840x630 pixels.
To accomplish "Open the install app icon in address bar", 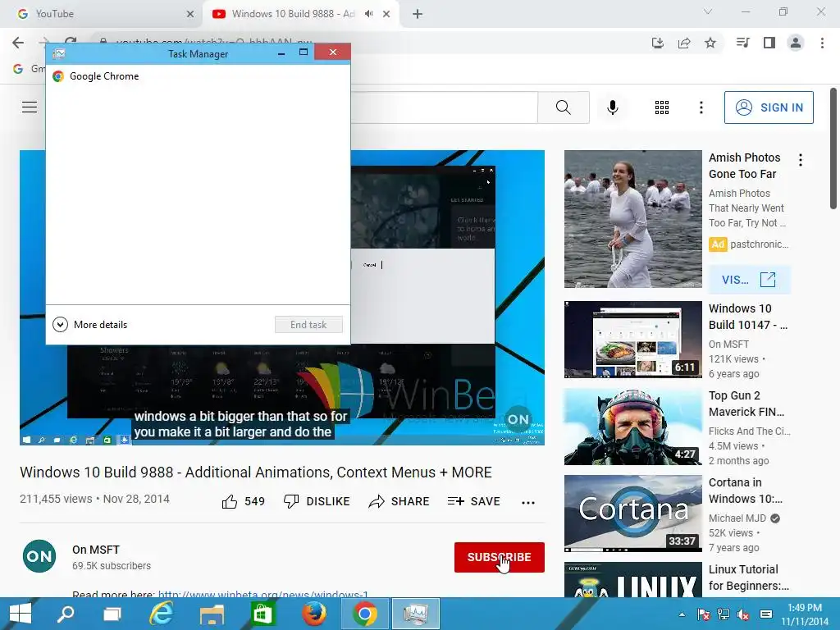I will click(658, 43).
